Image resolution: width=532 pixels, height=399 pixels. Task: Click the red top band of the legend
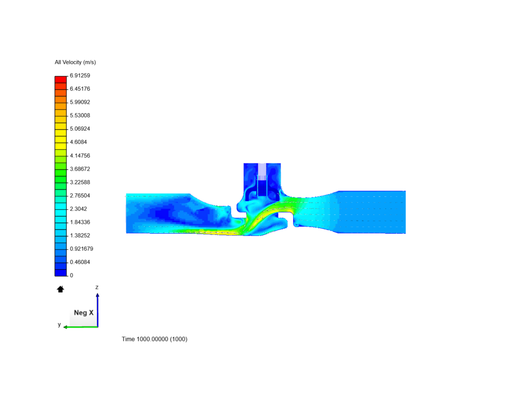[x=61, y=79]
